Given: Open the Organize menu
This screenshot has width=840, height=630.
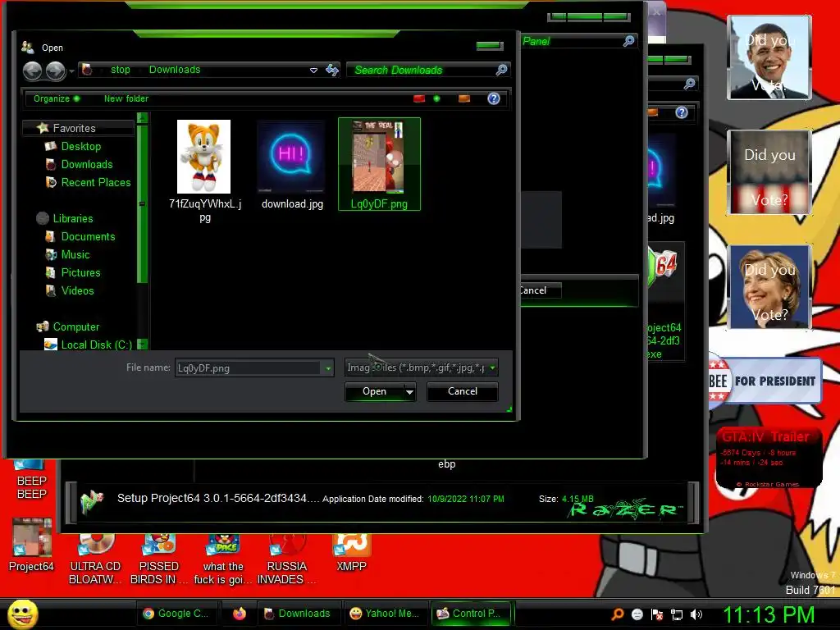Looking at the screenshot, I should click(57, 98).
